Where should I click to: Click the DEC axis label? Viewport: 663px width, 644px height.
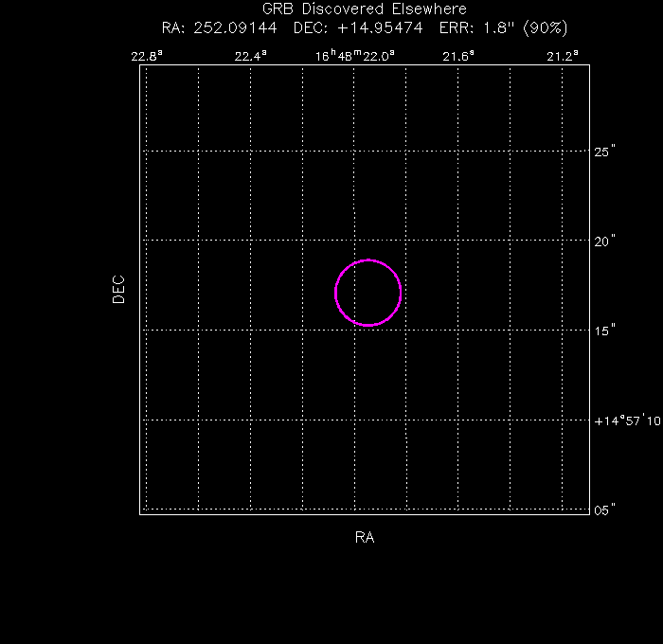point(118,290)
